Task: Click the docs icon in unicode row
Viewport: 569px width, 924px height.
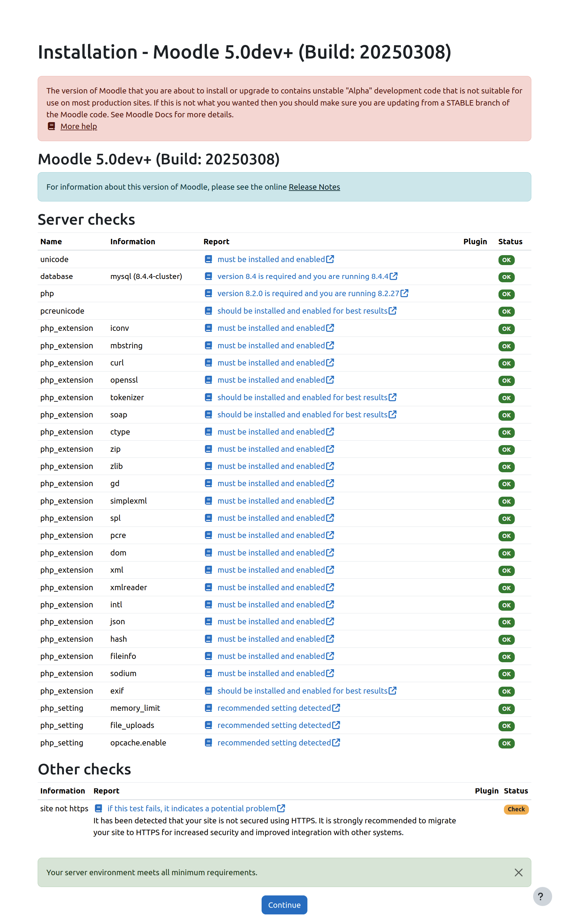Action: pos(208,259)
